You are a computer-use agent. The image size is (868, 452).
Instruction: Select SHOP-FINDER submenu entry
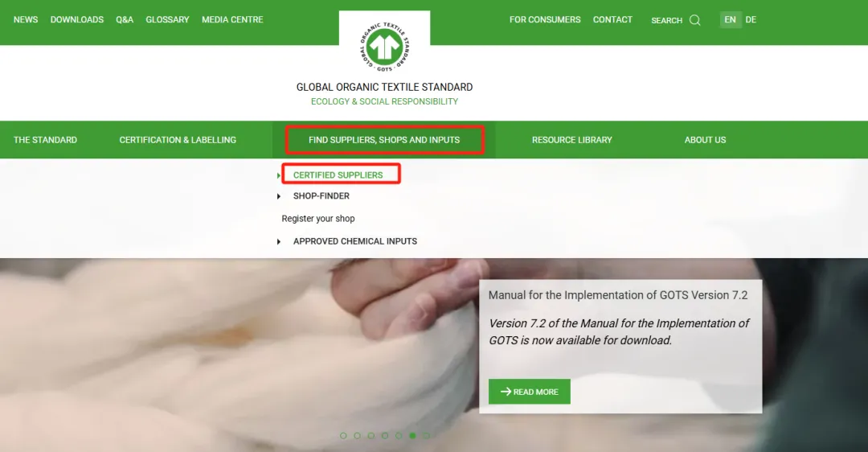point(321,196)
